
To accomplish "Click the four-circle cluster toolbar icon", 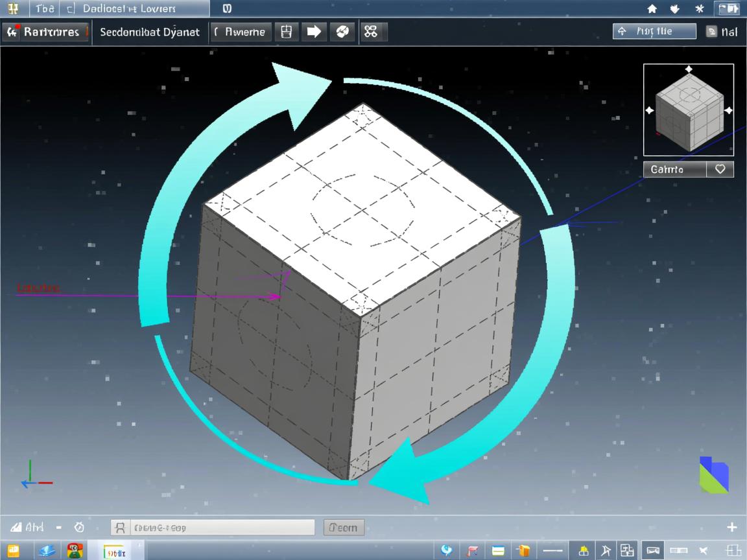I will point(371,32).
